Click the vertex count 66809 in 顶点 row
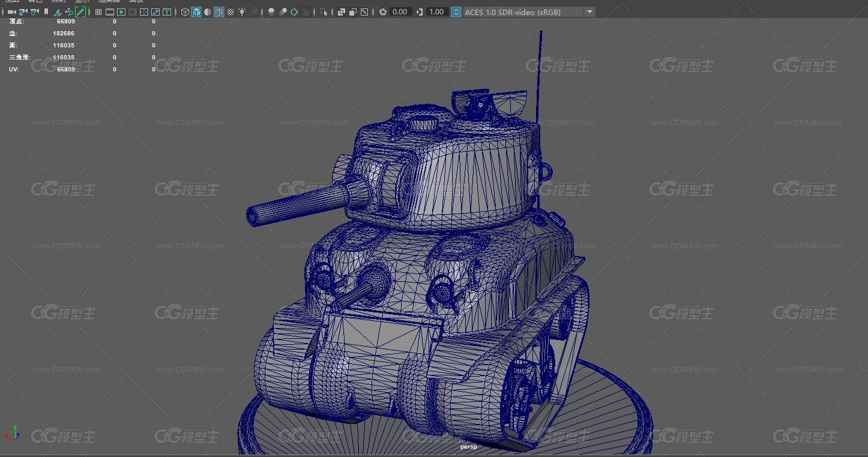Image resolution: width=868 pixels, height=457 pixels. pyautogui.click(x=66, y=21)
